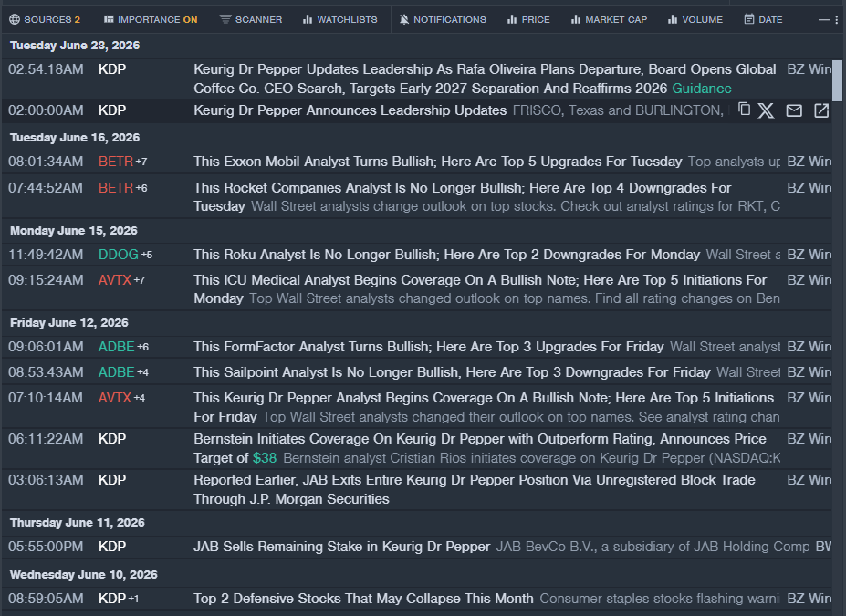Select the BETR +7 ticker
846x616 pixels.
tap(122, 162)
